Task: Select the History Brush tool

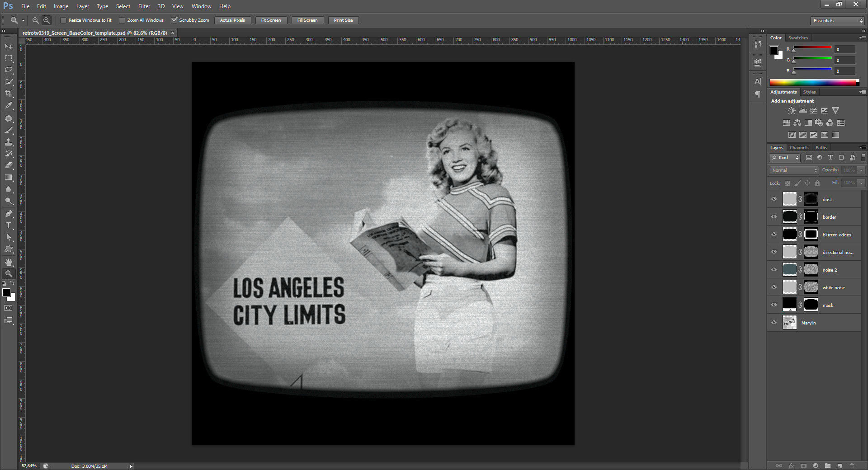Action: [x=9, y=154]
